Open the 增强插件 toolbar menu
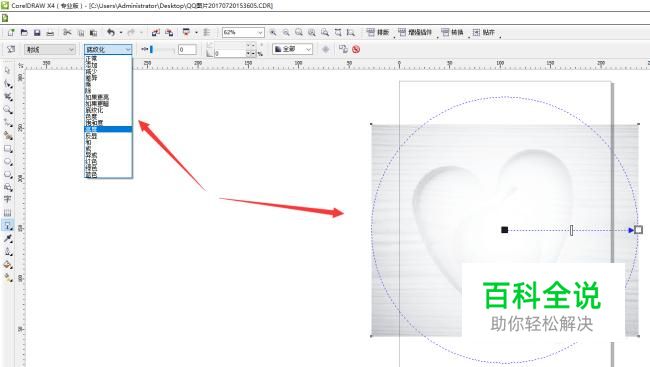The height and width of the screenshot is (367, 650). pyautogui.click(x=415, y=32)
